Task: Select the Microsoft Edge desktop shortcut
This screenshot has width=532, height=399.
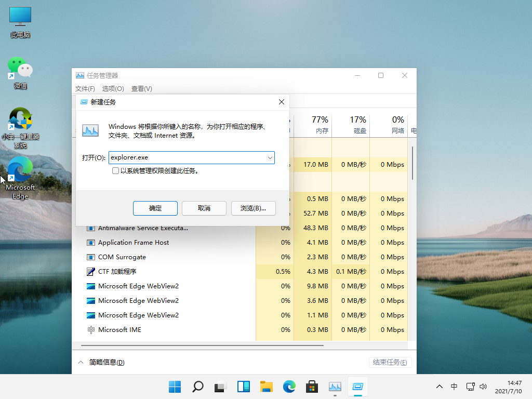Action: (20, 178)
